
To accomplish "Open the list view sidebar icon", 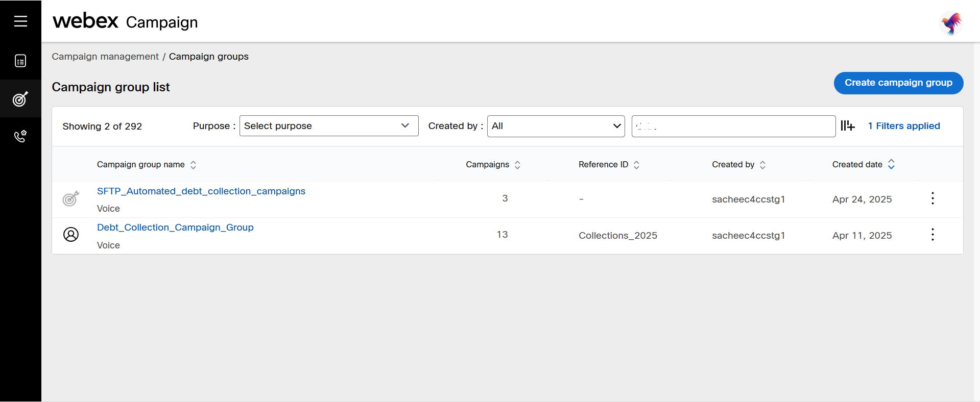I will click(x=20, y=61).
